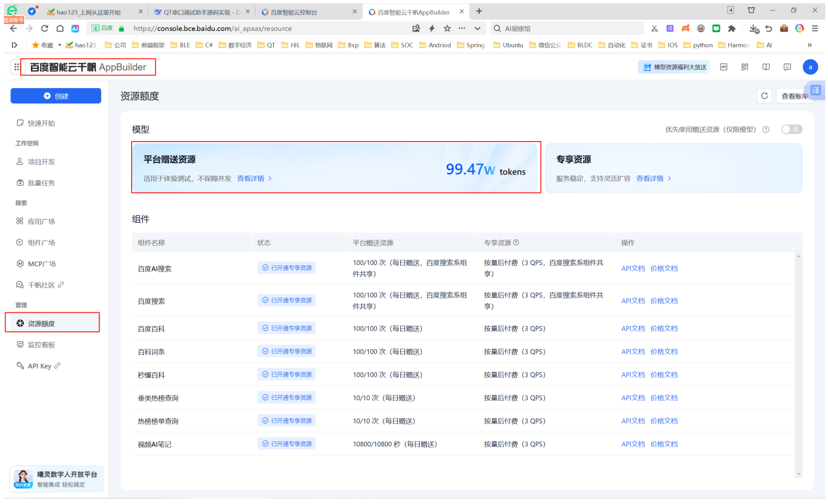Viewport: 828px width, 504px height.
Task: Toggle the bookmarks sidebar arrow icon
Action: [14, 45]
